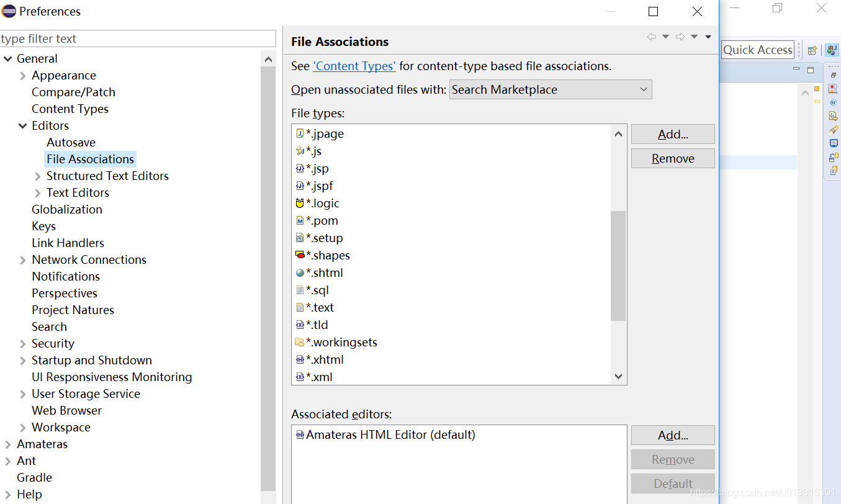Click the *.setup file type icon
This screenshot has width=841, height=504.
pyautogui.click(x=300, y=238)
